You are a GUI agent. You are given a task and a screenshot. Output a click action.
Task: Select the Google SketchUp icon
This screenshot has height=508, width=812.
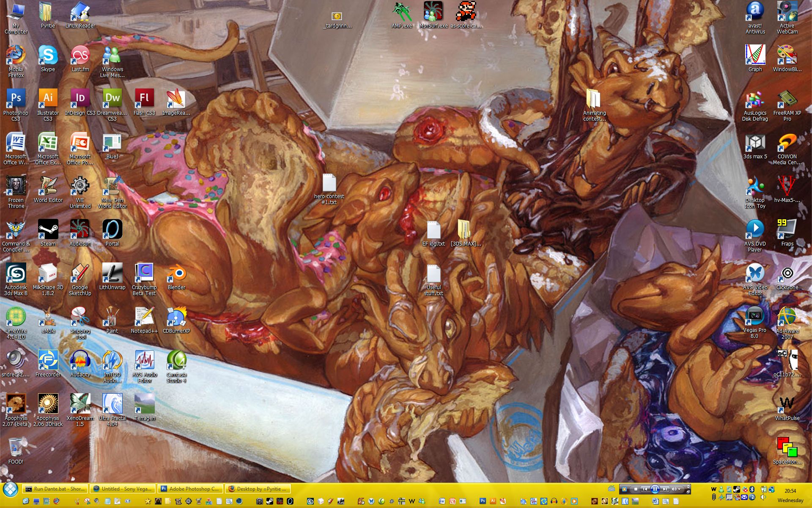click(x=80, y=279)
